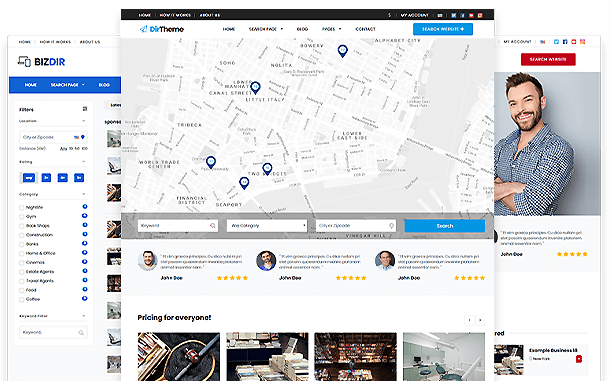The width and height of the screenshot is (612, 381).
Task: Select map pin near Two Bridges
Action: point(267,169)
